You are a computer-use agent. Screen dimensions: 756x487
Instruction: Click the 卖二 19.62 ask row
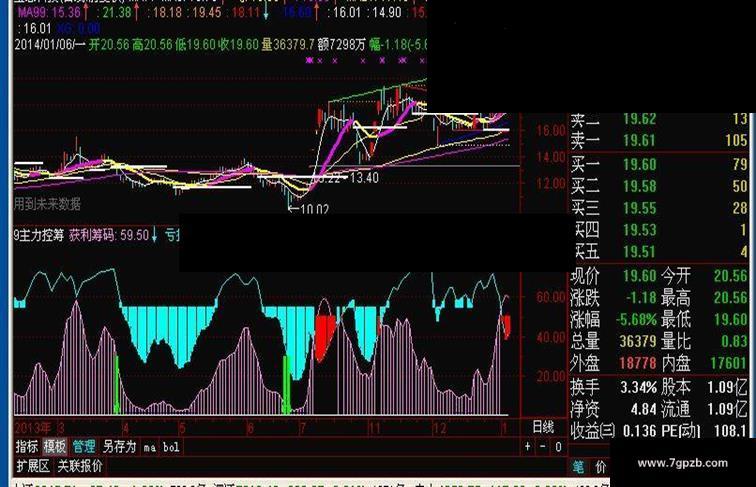point(659,119)
